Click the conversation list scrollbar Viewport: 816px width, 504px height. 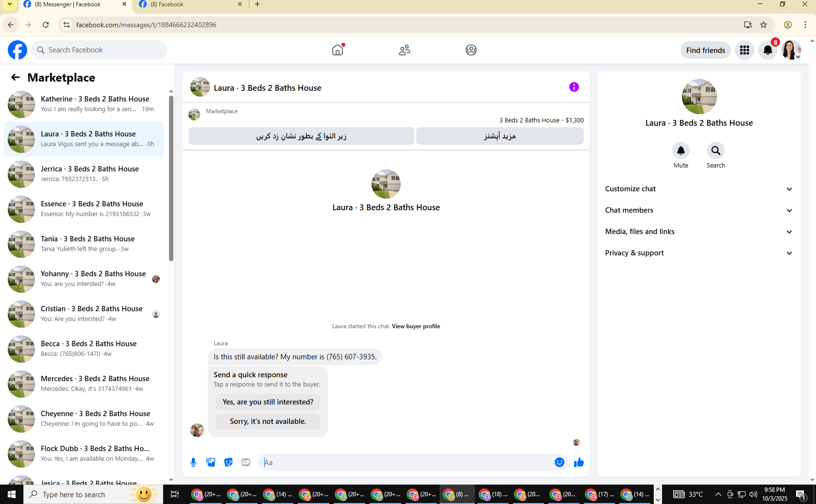pos(171,178)
